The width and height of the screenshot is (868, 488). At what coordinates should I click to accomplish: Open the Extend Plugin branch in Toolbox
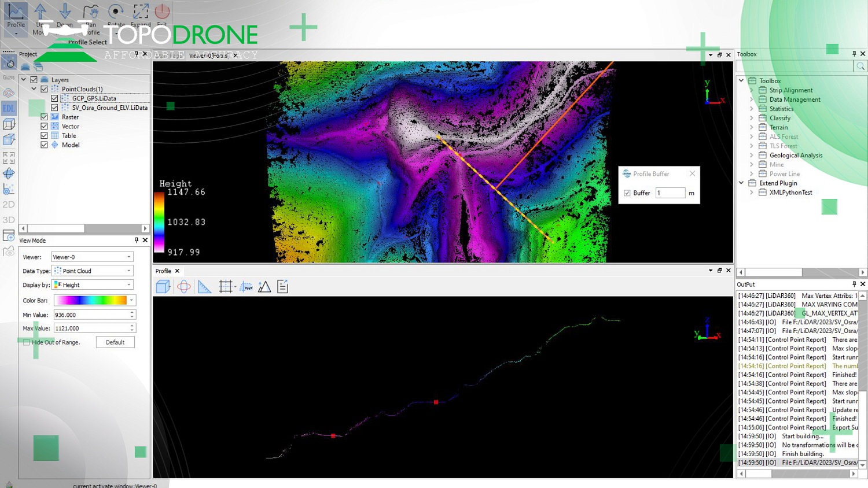(742, 183)
